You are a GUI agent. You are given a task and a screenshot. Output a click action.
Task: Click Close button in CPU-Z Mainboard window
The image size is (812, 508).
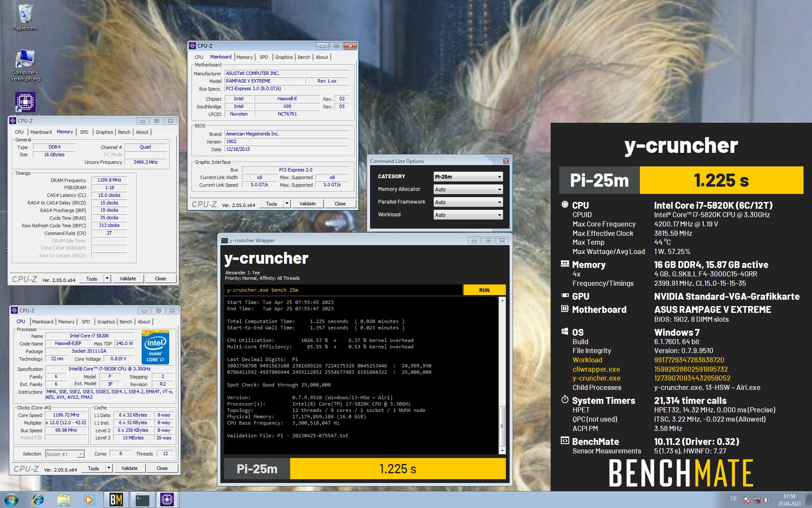tap(340, 204)
